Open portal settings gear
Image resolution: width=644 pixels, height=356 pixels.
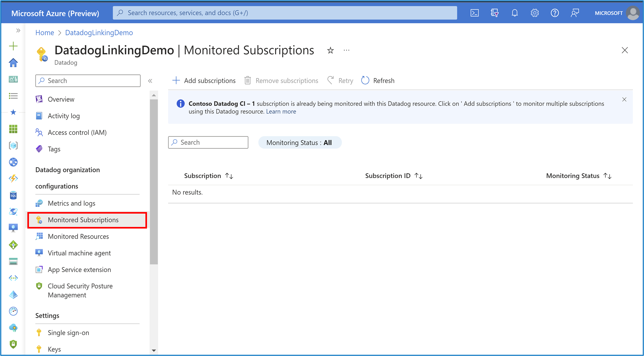535,13
